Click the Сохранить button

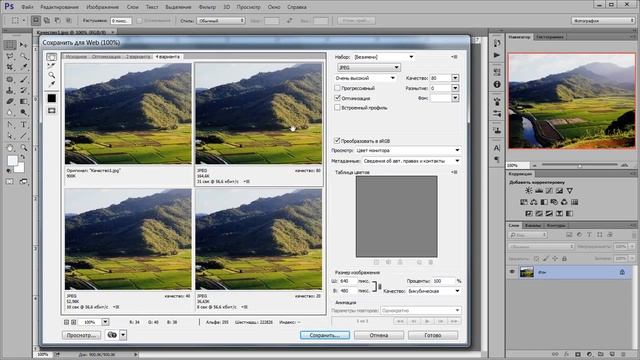[325, 335]
